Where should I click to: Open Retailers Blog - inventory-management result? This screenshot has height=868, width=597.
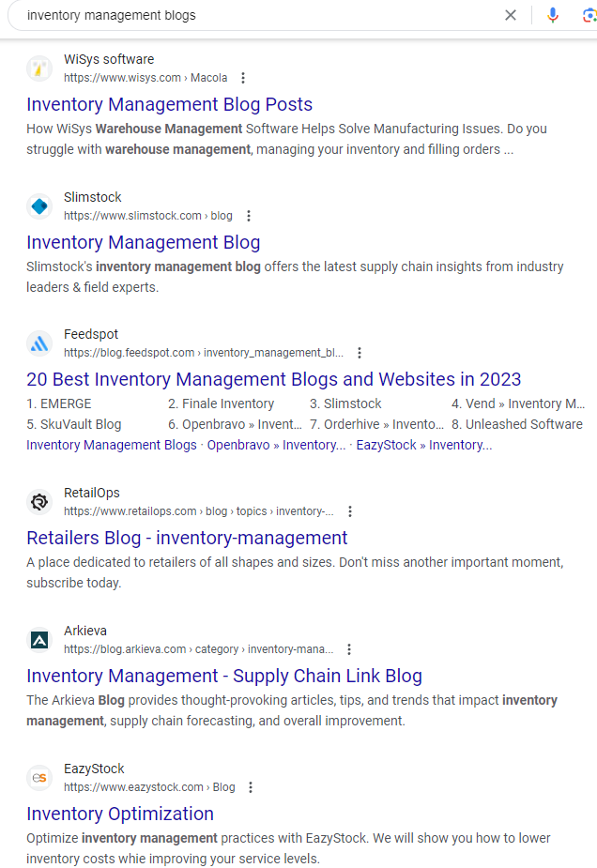(x=187, y=538)
